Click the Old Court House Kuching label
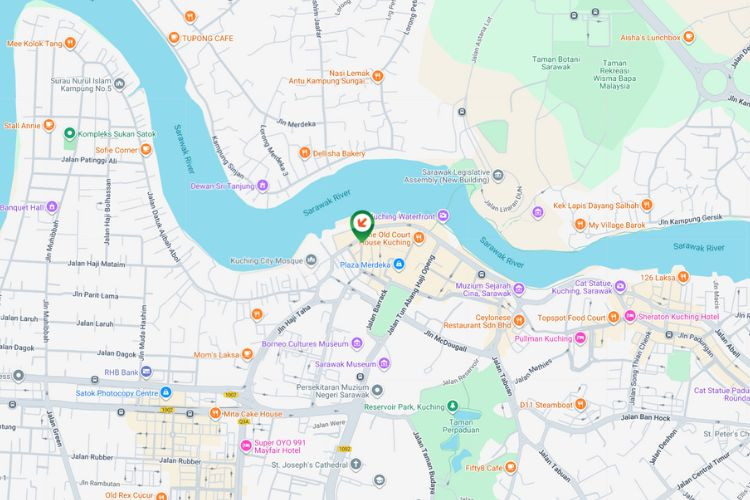The height and width of the screenshot is (500, 750). coord(385,238)
